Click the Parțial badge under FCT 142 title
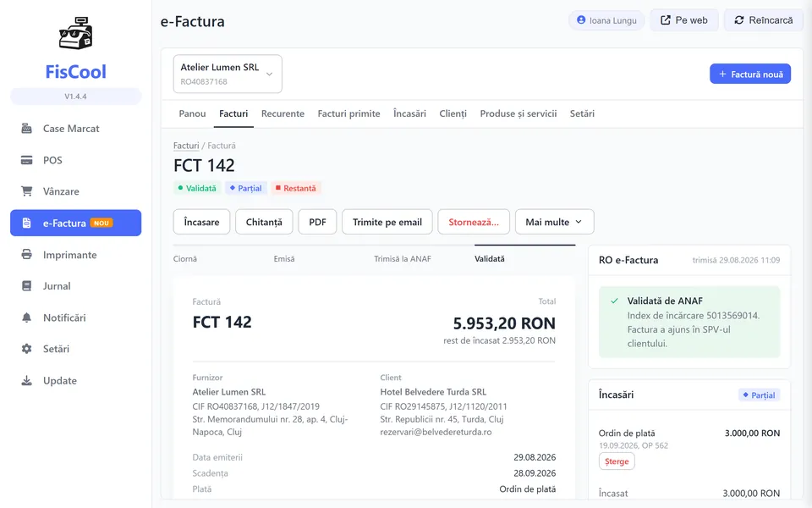This screenshot has width=812, height=508. pyautogui.click(x=246, y=188)
